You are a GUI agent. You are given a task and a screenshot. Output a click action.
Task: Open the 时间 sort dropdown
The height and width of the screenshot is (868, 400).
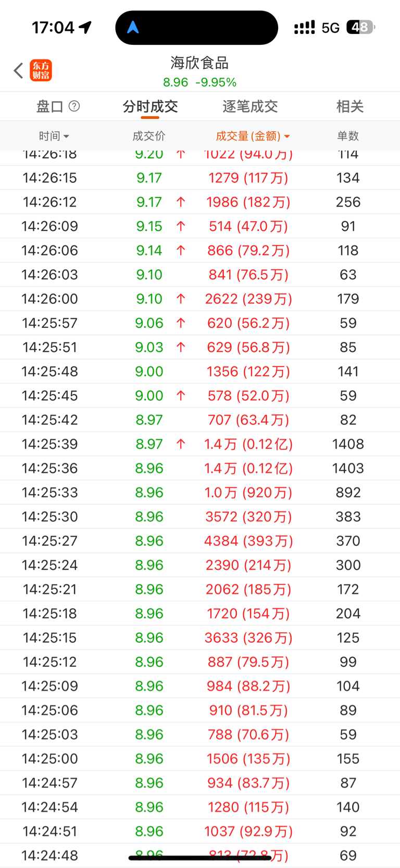[x=54, y=136]
